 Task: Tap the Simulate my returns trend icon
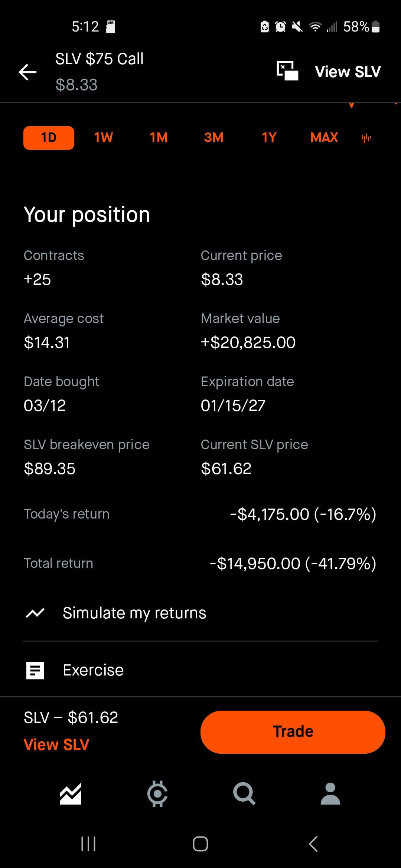35,613
